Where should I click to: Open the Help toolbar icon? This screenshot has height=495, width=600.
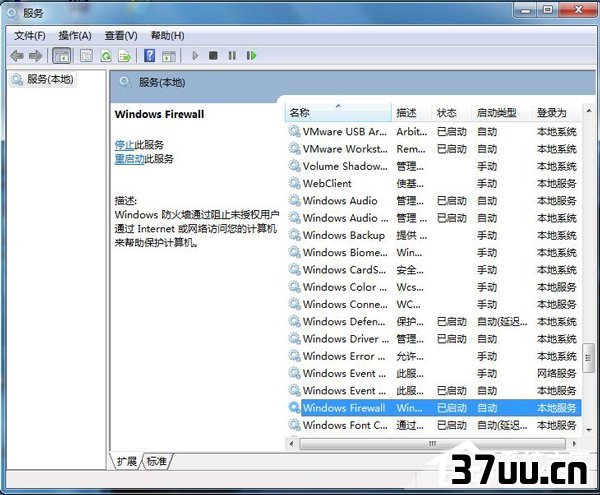pyautogui.click(x=149, y=56)
